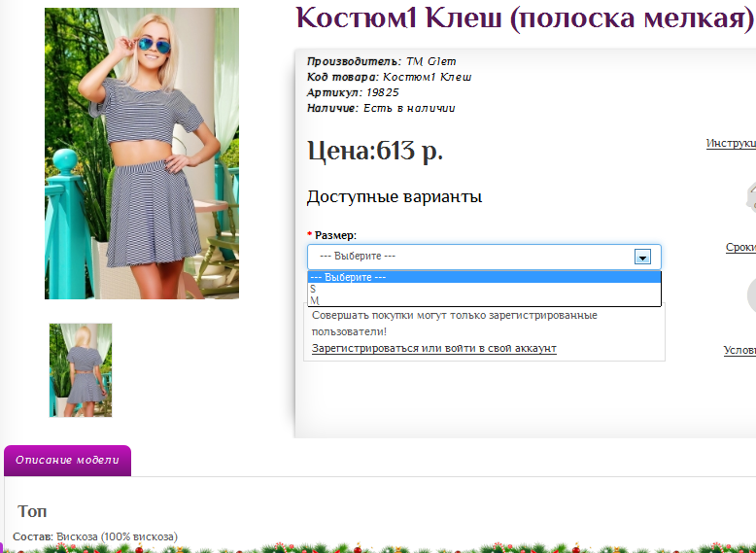Open the back-view thumbnail of the suit
Screen dimensions: 756x553
tap(81, 370)
